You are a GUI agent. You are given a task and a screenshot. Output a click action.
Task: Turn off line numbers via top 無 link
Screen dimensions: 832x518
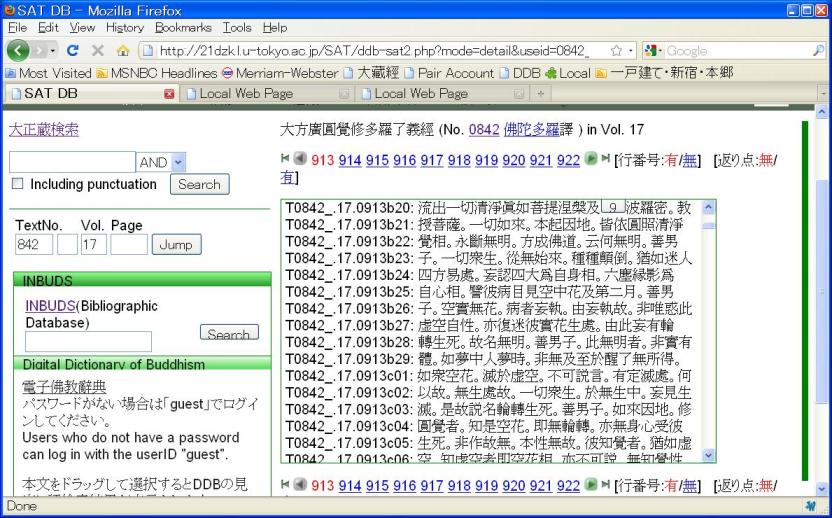click(x=689, y=160)
